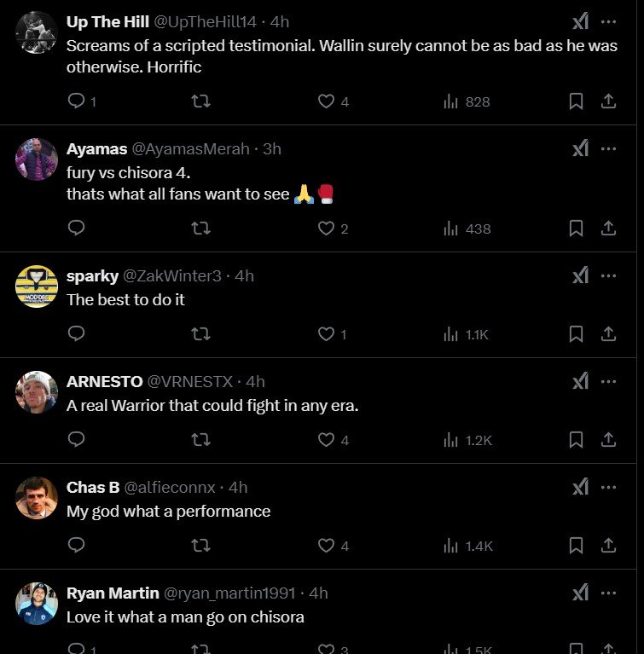Click sparky's profile avatar
The image size is (644, 654).
[37, 286]
